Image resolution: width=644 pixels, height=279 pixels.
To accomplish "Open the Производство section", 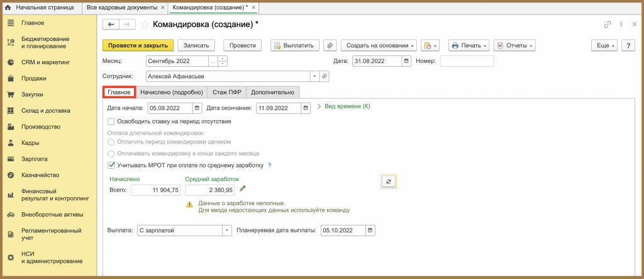I will [x=41, y=127].
